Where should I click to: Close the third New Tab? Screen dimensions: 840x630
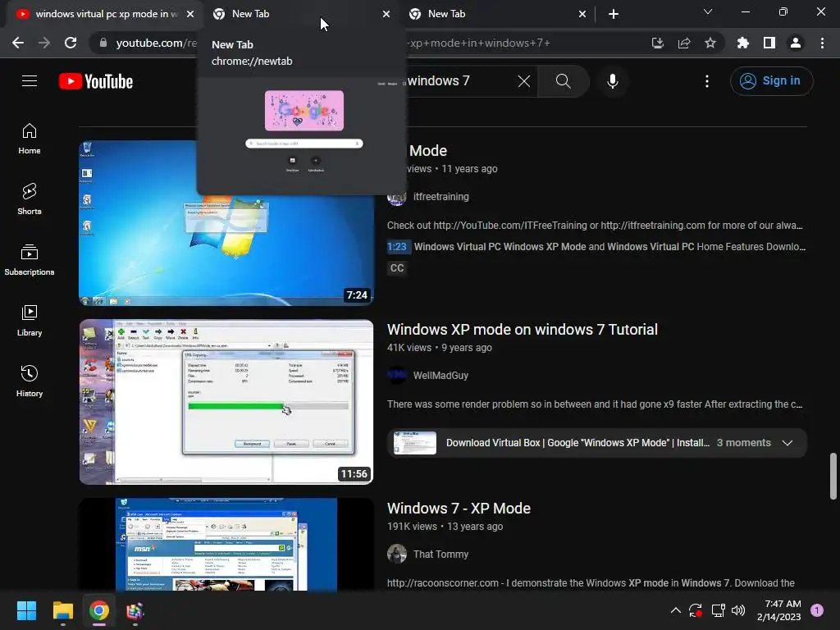tap(582, 14)
